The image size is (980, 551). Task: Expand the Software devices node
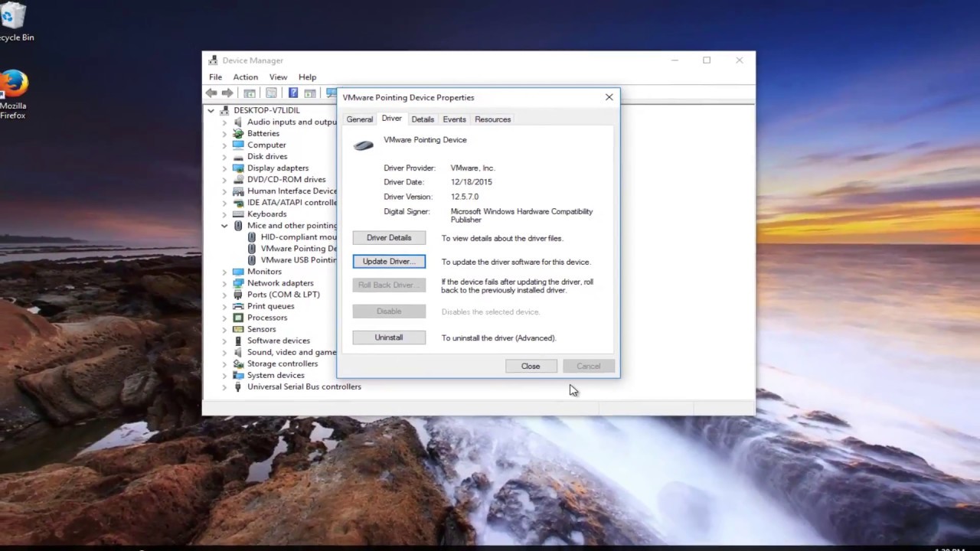click(x=224, y=341)
